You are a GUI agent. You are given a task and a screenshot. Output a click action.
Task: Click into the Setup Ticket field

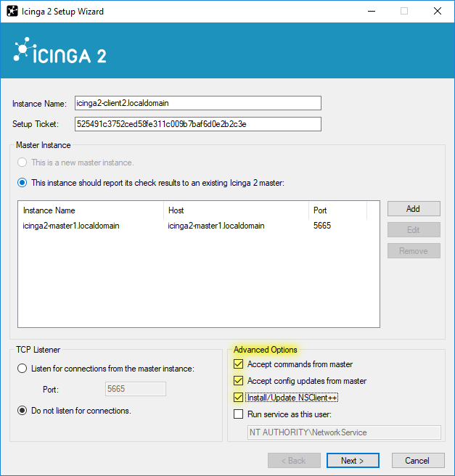click(198, 124)
